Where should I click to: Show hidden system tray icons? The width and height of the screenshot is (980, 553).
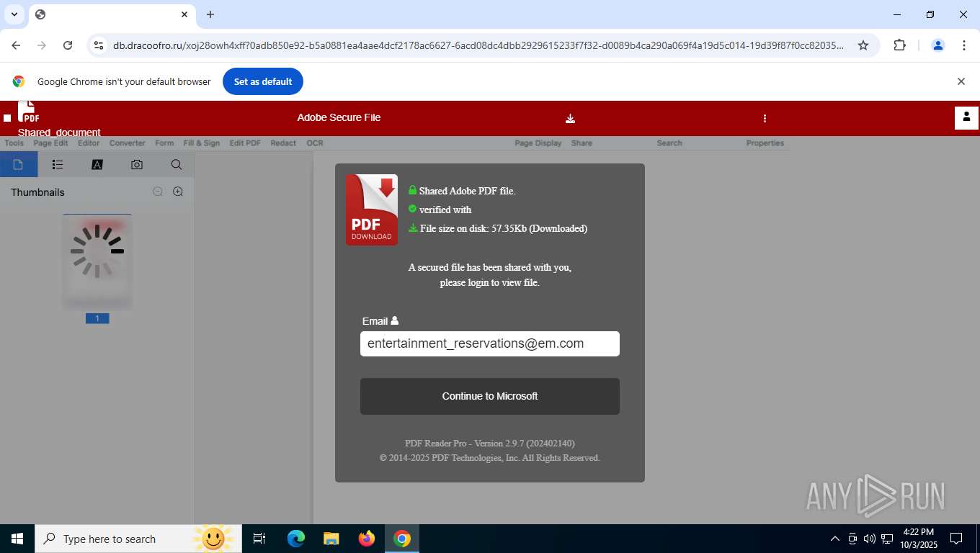pyautogui.click(x=835, y=539)
